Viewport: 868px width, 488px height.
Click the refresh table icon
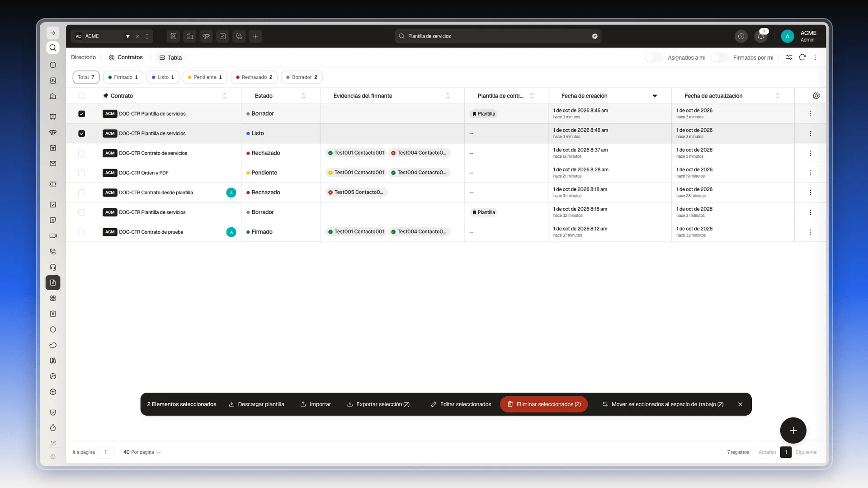[x=802, y=57]
